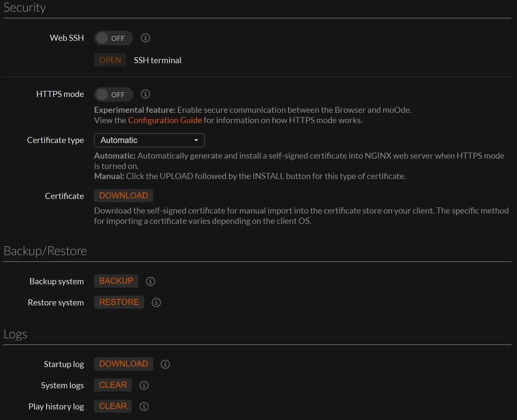This screenshot has height=420, width=517.
Task: Click the RESTORE button
Action: pyautogui.click(x=119, y=302)
